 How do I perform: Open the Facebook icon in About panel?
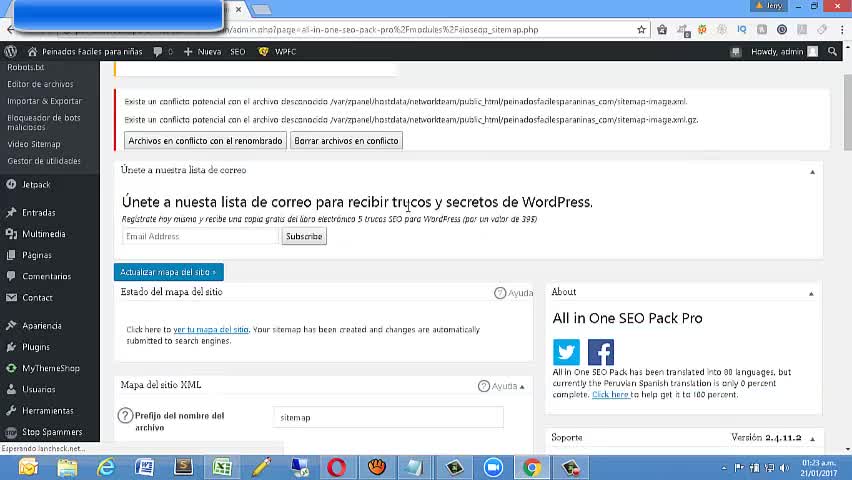600,352
